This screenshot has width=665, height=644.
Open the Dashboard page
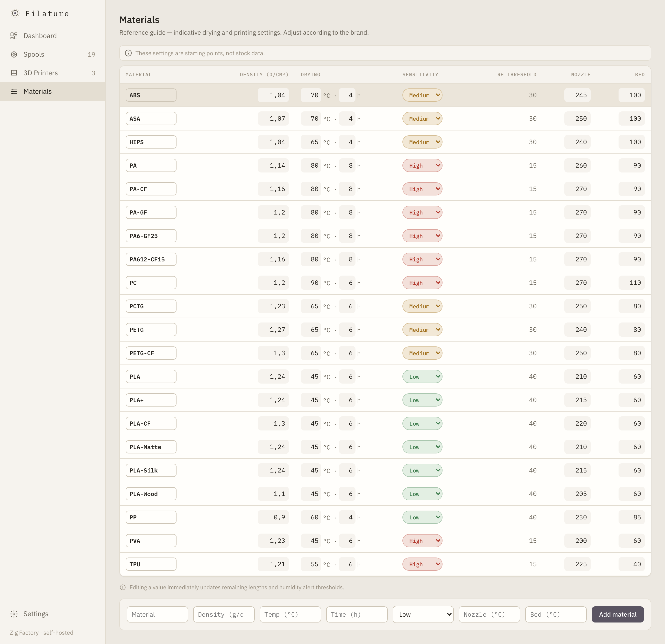(x=53, y=36)
